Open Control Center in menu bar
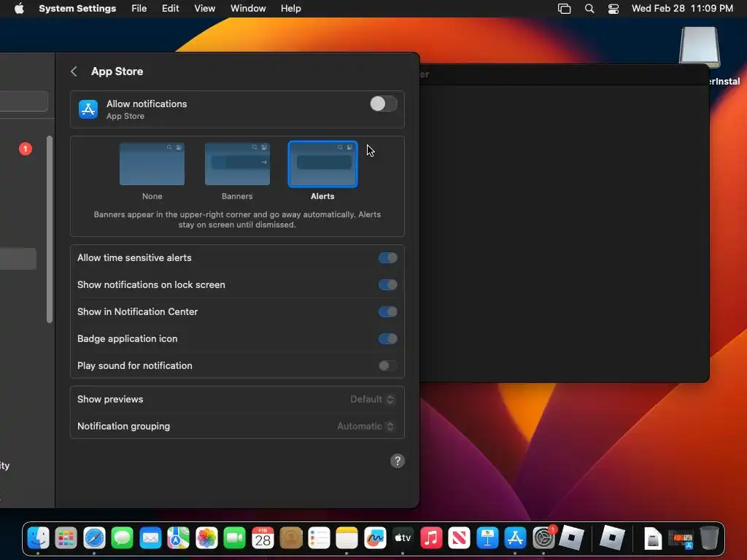The width and height of the screenshot is (747, 560). (614, 9)
